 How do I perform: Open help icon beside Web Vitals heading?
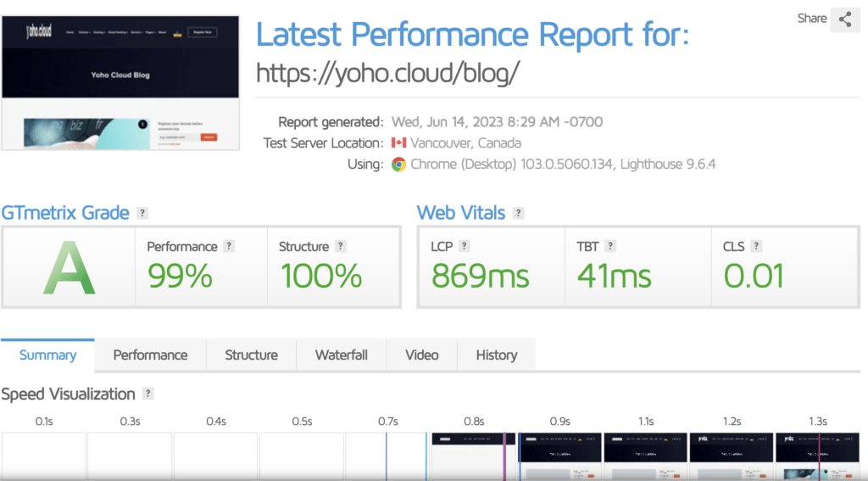click(519, 213)
